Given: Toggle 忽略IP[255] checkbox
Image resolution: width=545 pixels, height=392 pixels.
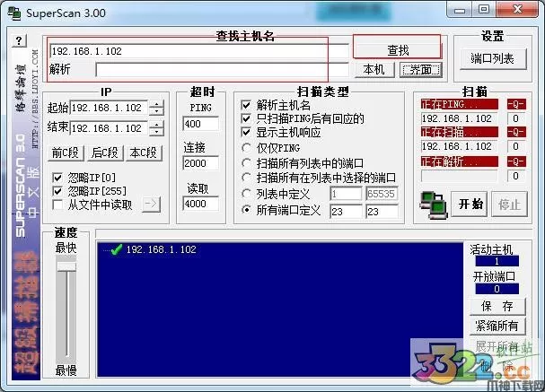Looking at the screenshot, I should [x=57, y=191].
